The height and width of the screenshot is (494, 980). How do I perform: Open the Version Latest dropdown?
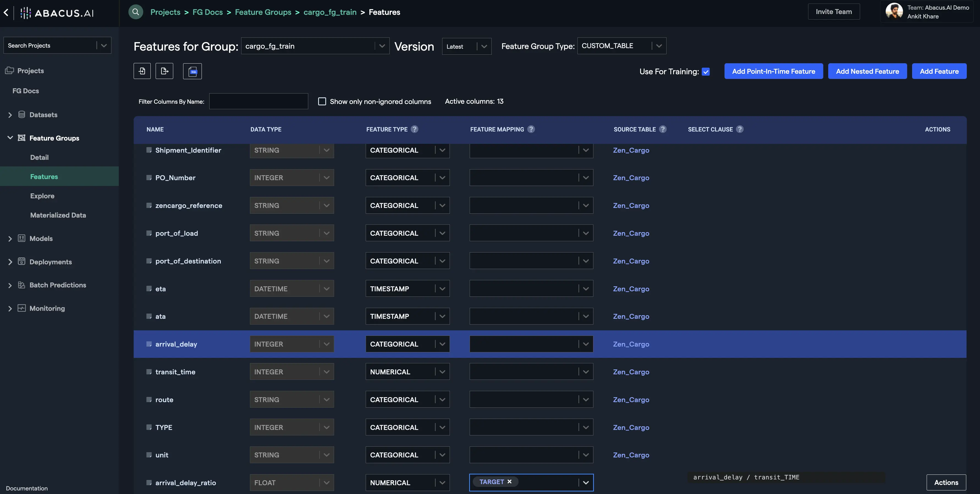466,46
